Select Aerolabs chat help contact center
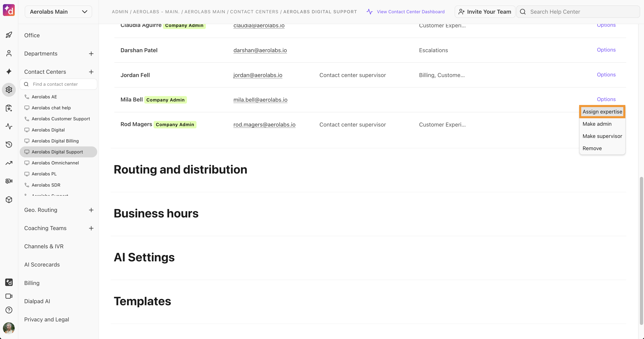 coord(51,108)
